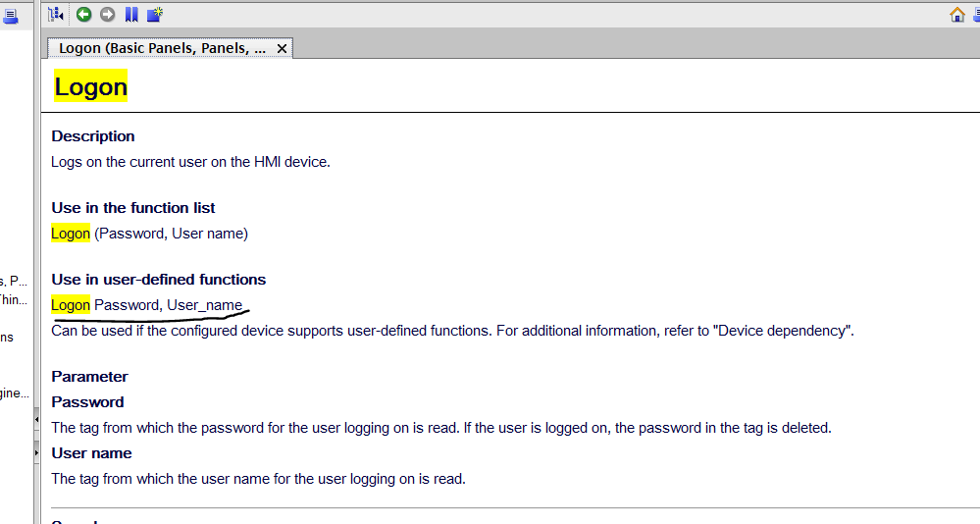Viewport: 980px width, 524px height.
Task: Go back with the green arrow
Action: pyautogui.click(x=84, y=14)
